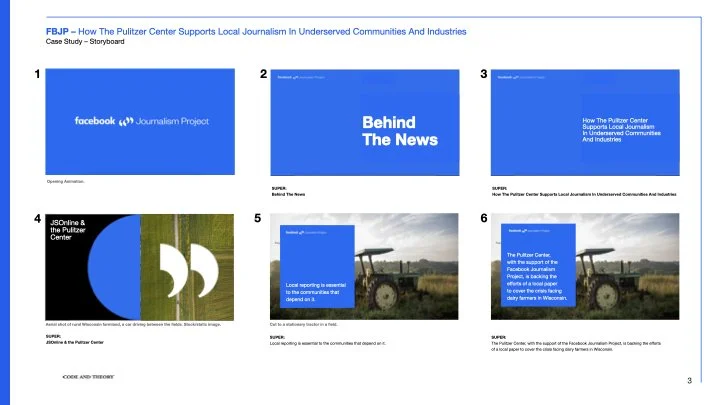Click the frame number 5 label
The height and width of the screenshot is (405, 720).
[258, 218]
